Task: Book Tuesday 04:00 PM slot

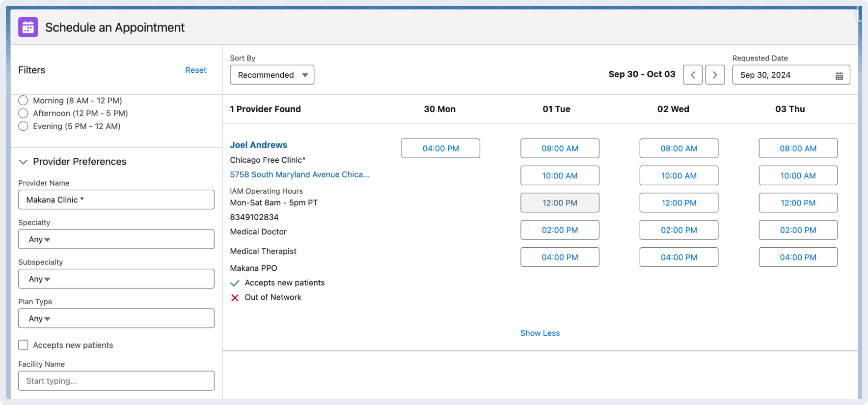Action: (x=560, y=257)
